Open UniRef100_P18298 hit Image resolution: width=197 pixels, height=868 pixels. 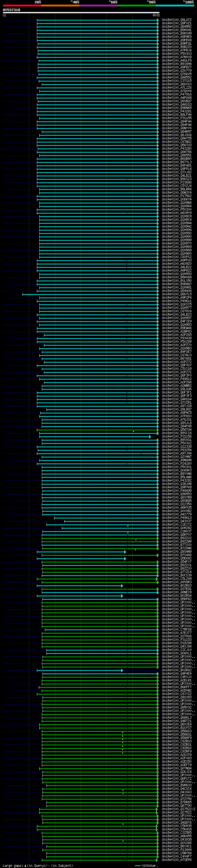coord(176,643)
